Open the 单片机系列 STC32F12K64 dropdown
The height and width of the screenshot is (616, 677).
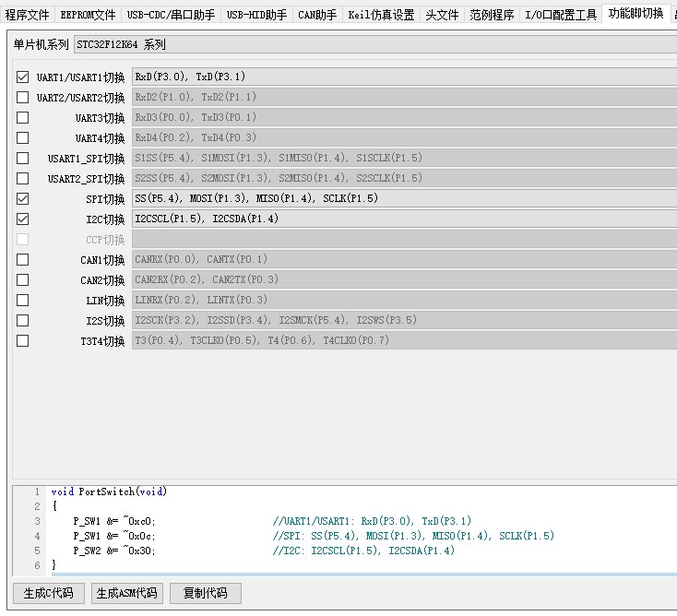tap(375, 44)
